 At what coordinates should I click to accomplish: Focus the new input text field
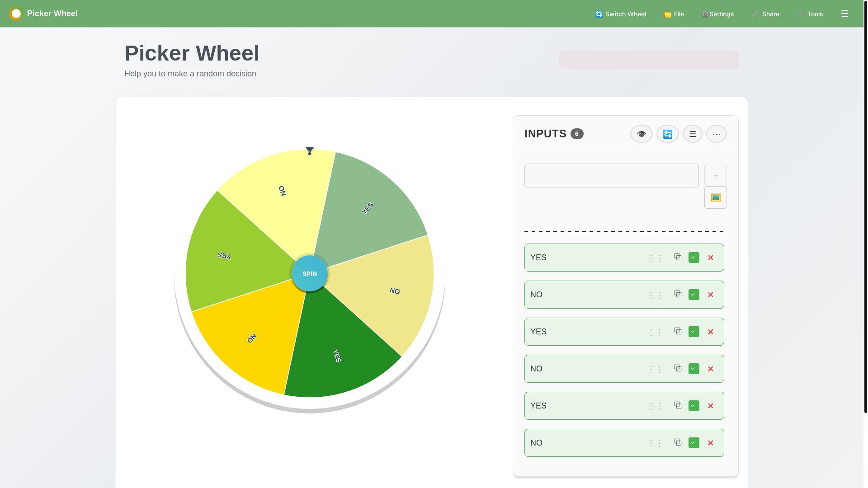point(612,176)
